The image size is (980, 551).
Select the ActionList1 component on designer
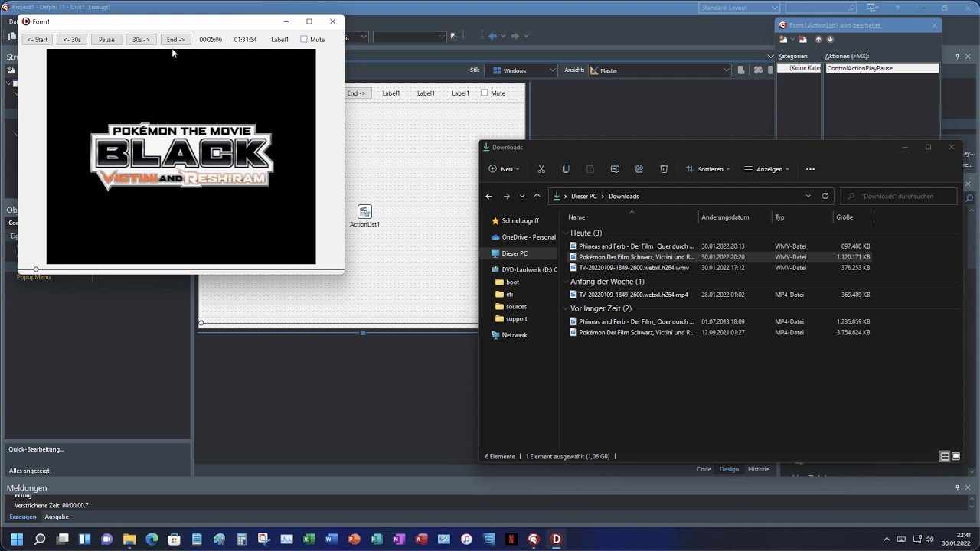(364, 211)
